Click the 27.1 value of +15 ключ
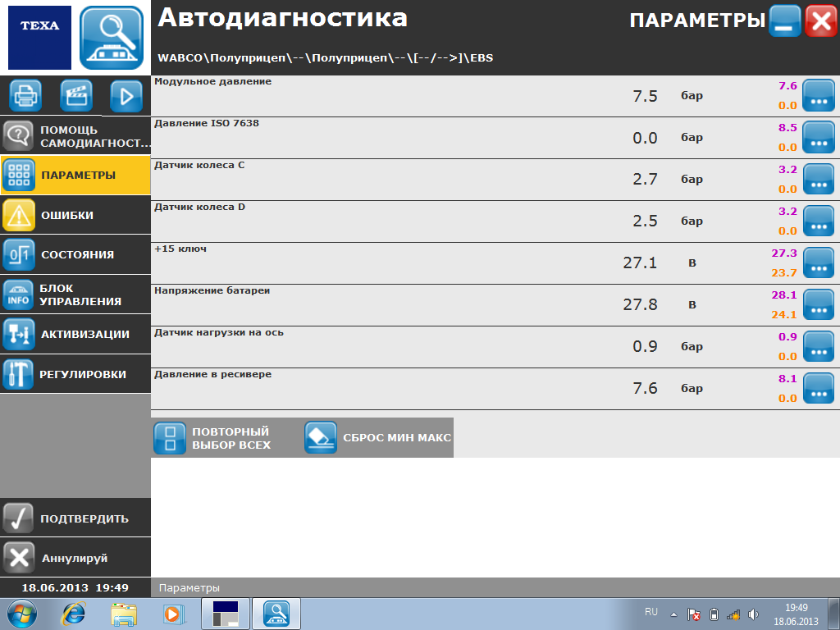The width and height of the screenshot is (840, 630). (x=640, y=262)
